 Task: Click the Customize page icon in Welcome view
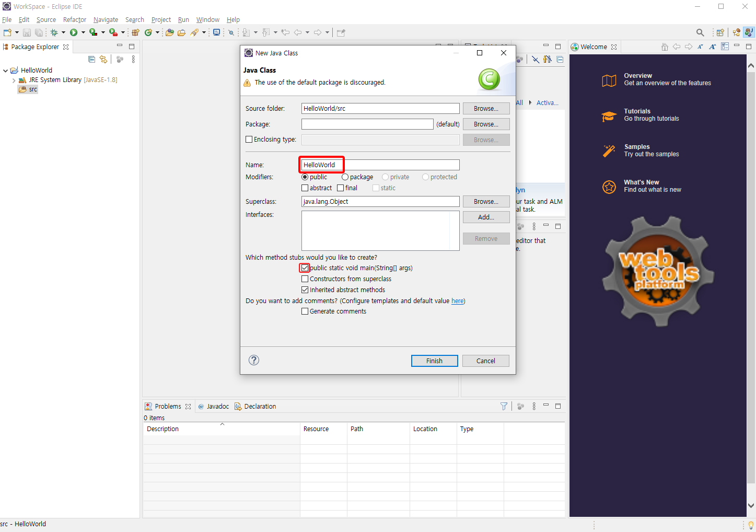725,47
